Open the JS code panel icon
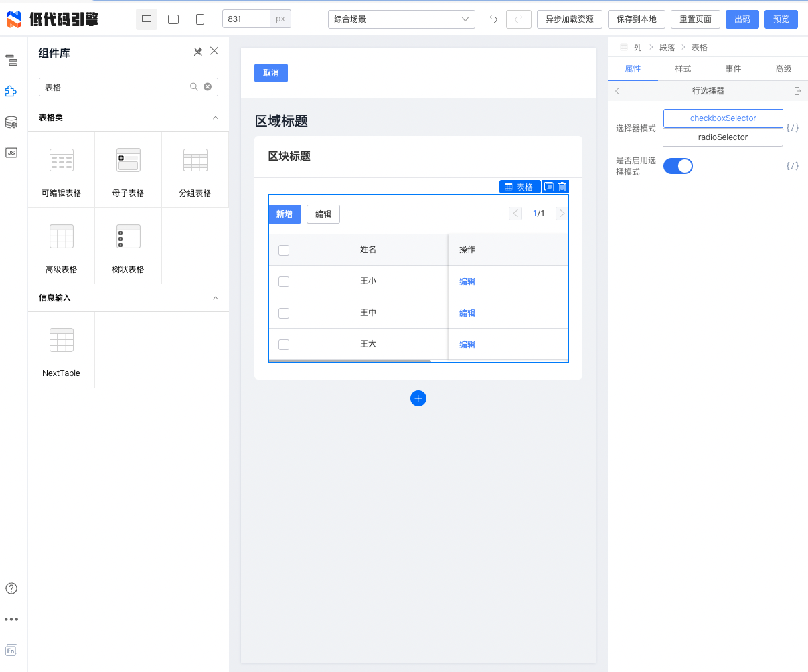The image size is (808, 672). 11,153
